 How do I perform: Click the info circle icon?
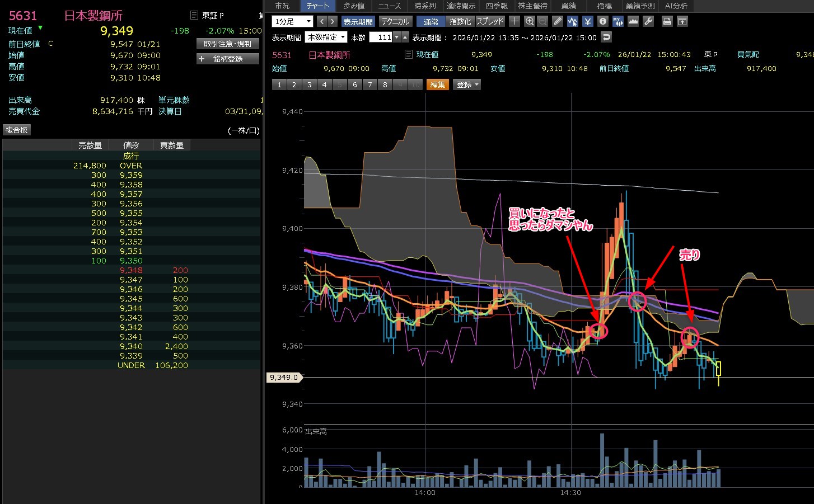(603, 21)
